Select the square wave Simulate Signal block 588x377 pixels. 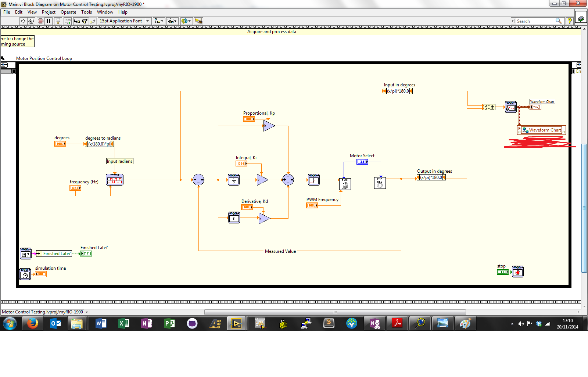click(115, 180)
